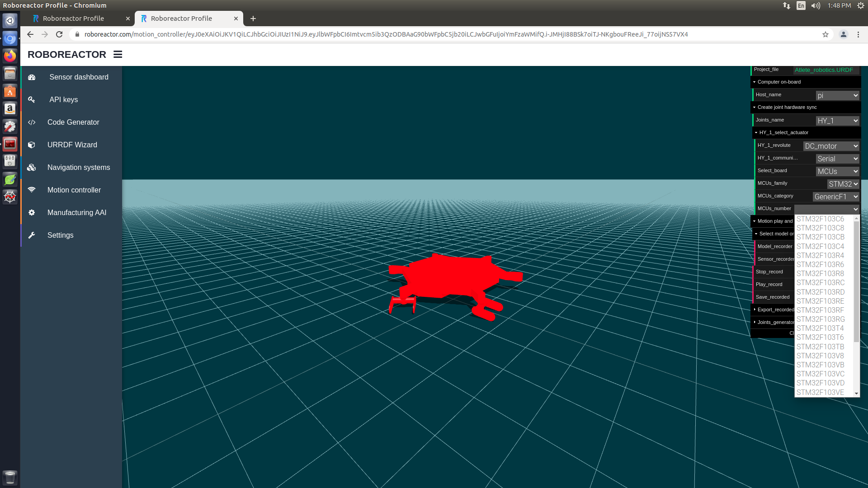Click the Motion controller wifi icon

(x=32, y=190)
